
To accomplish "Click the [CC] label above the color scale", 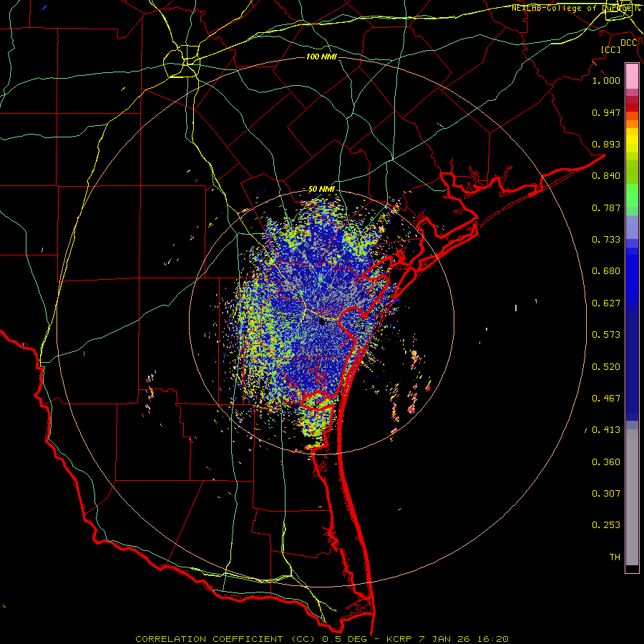I will coord(610,49).
